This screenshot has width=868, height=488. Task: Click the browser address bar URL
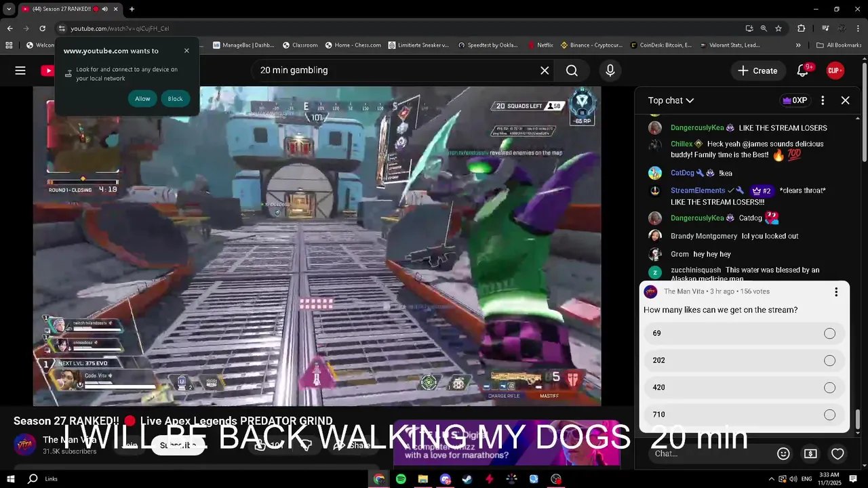(x=120, y=28)
